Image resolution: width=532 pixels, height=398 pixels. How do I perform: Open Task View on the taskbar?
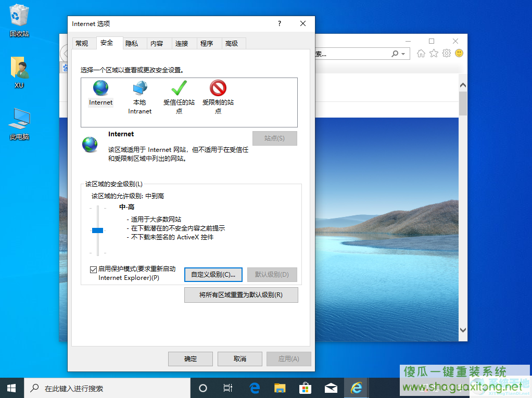[228, 388]
